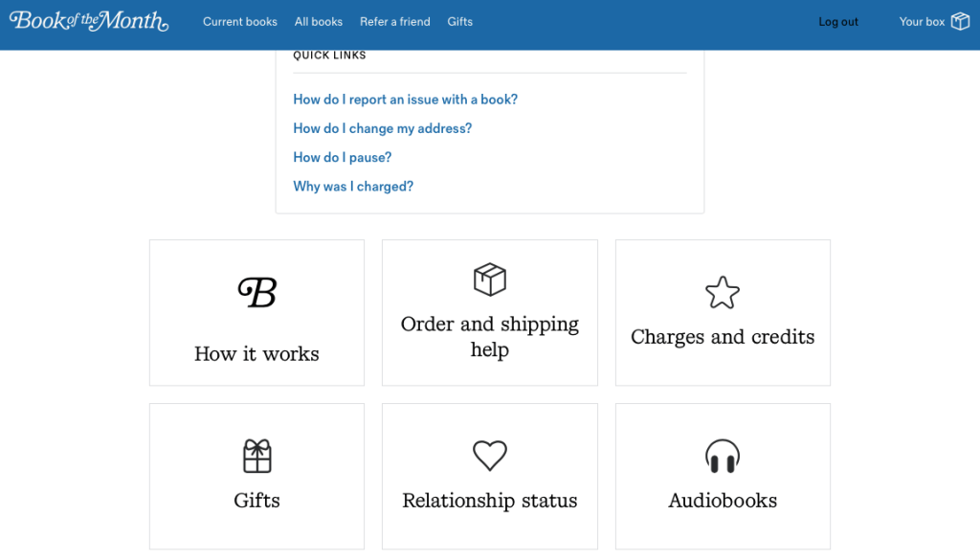Image resolution: width=980 pixels, height=560 pixels.
Task: Click the How do I change my address link
Action: [x=382, y=128]
